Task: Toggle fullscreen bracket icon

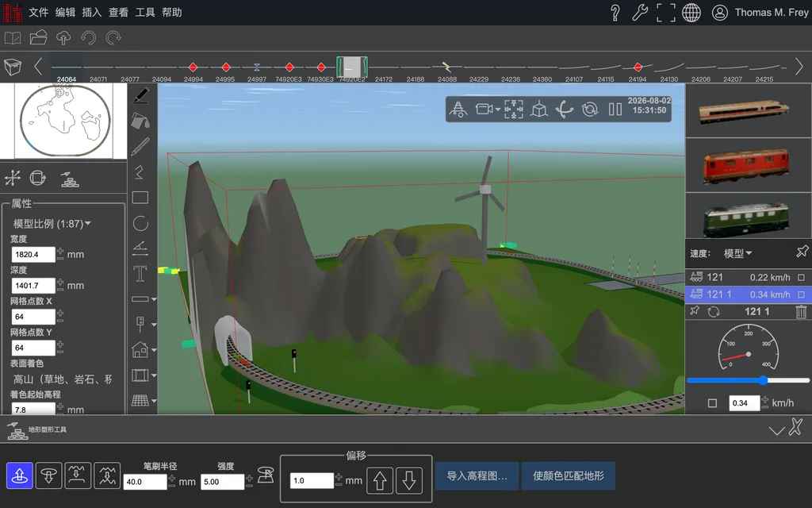Action: pos(666,13)
